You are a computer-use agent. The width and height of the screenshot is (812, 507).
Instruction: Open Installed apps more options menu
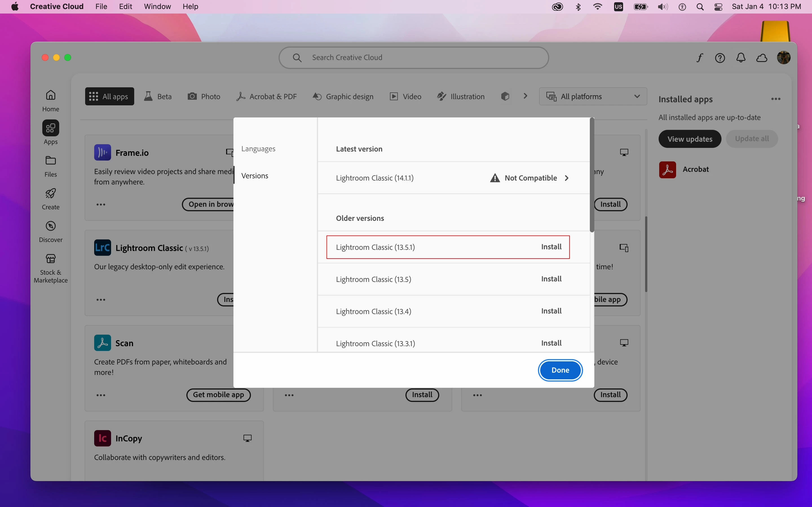[x=775, y=99]
